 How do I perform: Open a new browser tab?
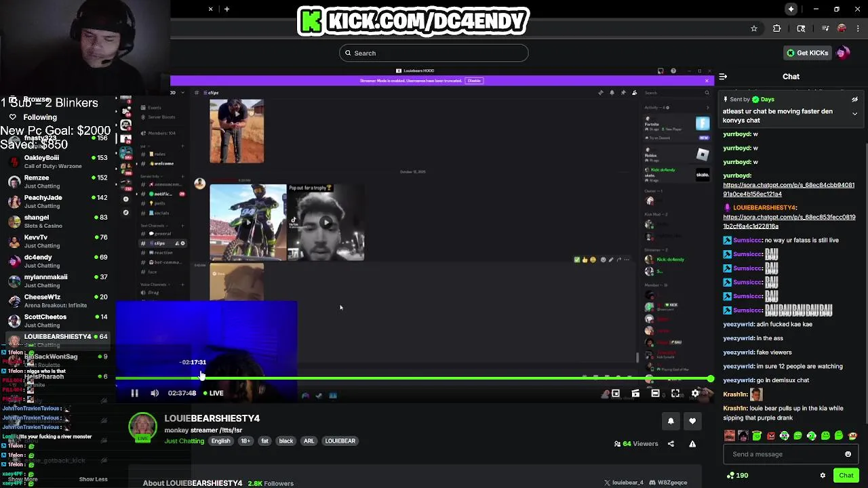tap(226, 9)
